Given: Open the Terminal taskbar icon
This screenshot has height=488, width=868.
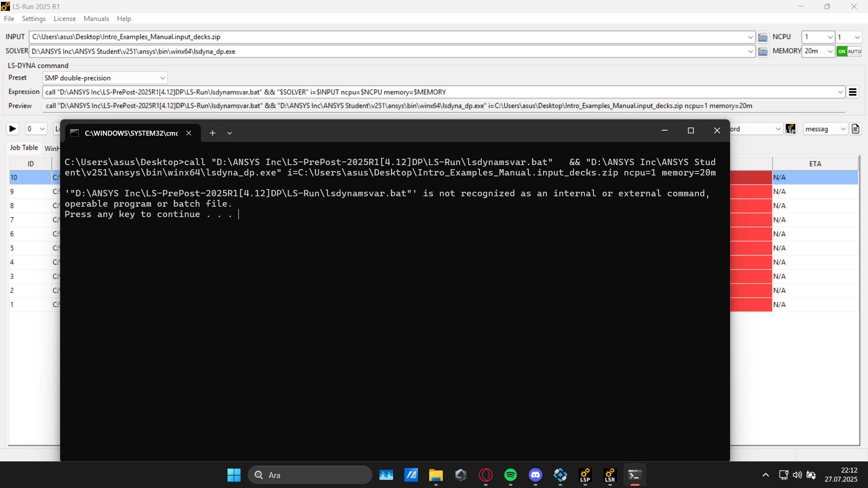Looking at the screenshot, I should click(x=635, y=475).
